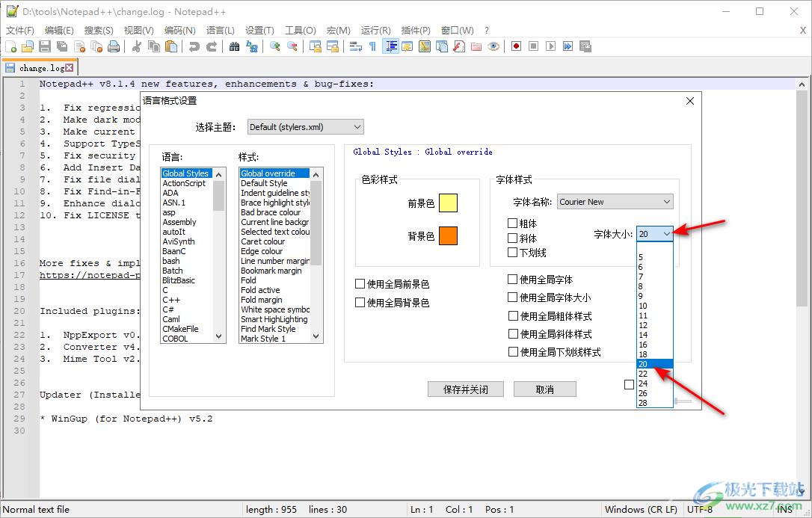Check 使用全局粗体样式 option
This screenshot has height=518, width=812.
tap(513, 315)
